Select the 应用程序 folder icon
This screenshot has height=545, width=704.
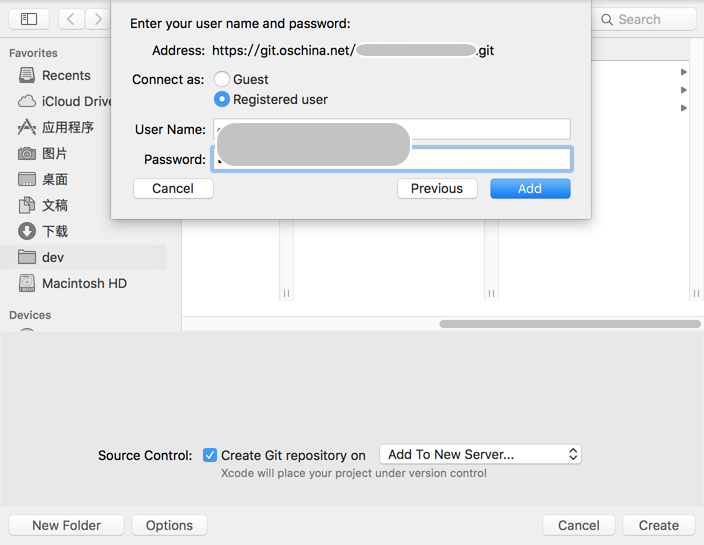[x=27, y=127]
